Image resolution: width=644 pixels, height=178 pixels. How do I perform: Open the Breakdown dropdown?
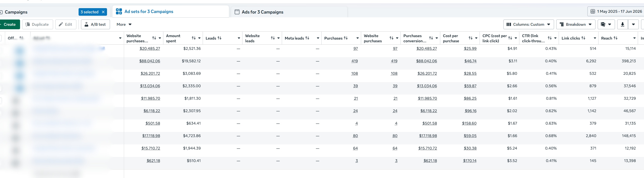[576, 24]
